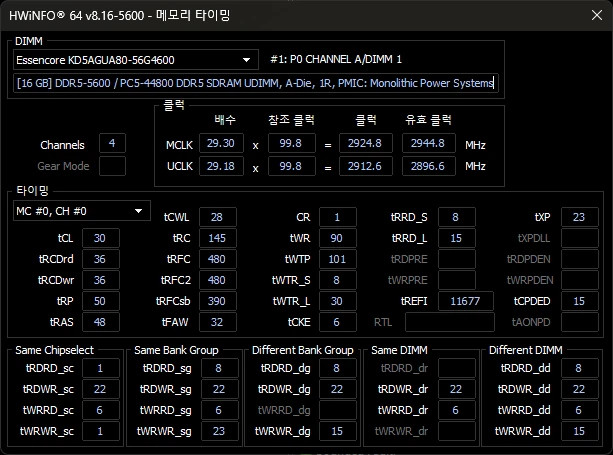This screenshot has width=613, height=455.
Task: Click the empty tRDPRE field
Action: coord(457,259)
